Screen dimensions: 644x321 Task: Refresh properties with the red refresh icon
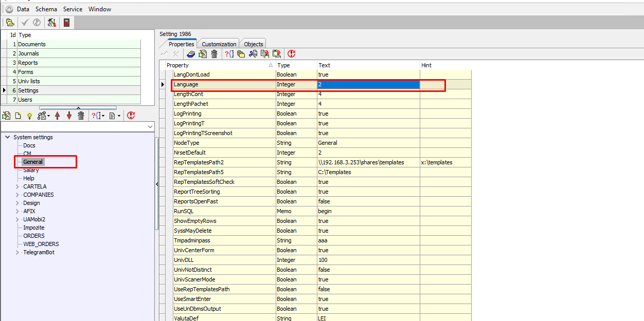click(x=292, y=54)
